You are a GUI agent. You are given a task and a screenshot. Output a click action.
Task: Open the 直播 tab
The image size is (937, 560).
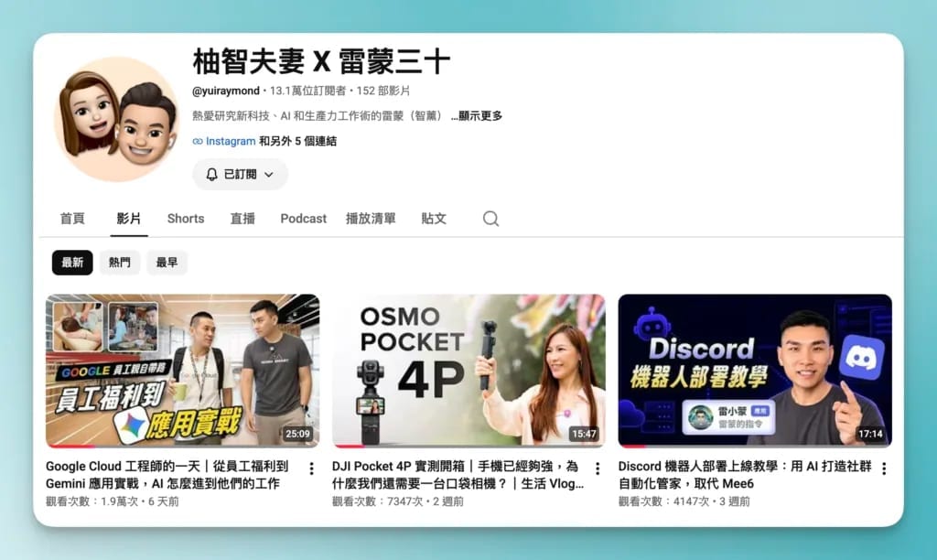[x=242, y=219]
